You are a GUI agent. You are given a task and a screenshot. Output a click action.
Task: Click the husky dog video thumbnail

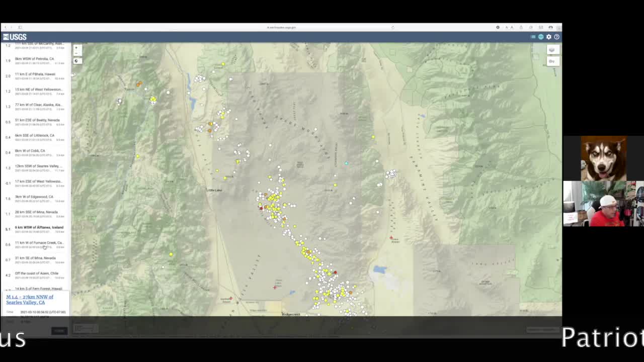click(x=603, y=158)
